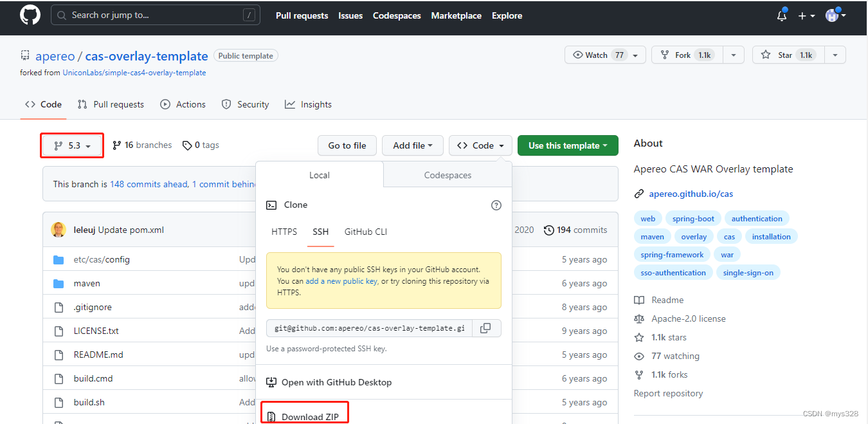The image size is (868, 424).
Task: Expand the star lists dropdown arrow
Action: (x=835, y=55)
